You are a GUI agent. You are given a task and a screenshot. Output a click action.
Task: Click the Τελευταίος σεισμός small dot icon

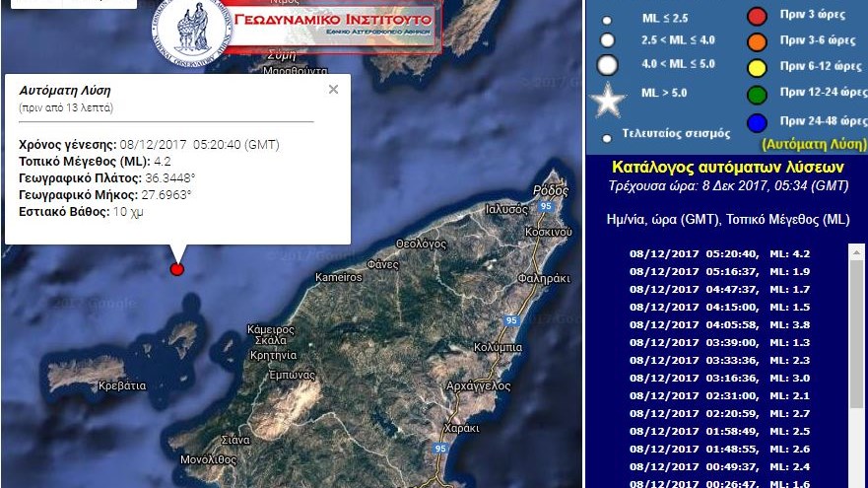point(607,138)
